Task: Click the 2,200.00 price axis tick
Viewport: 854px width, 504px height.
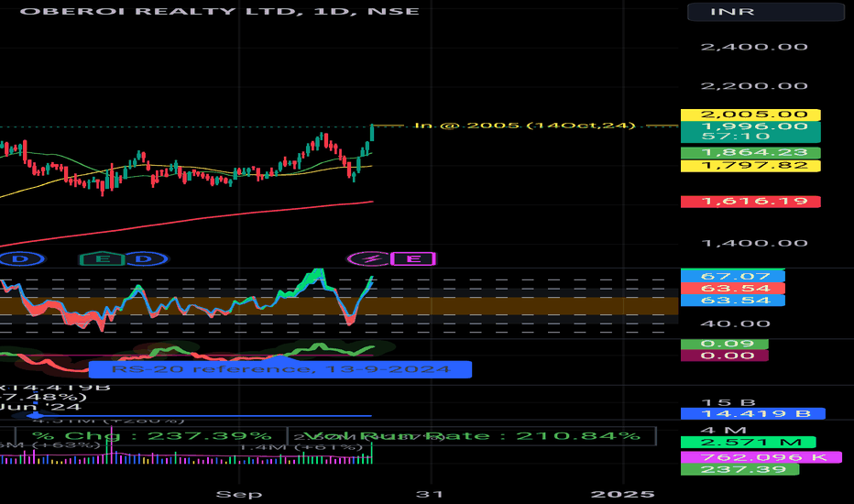Action: click(754, 86)
